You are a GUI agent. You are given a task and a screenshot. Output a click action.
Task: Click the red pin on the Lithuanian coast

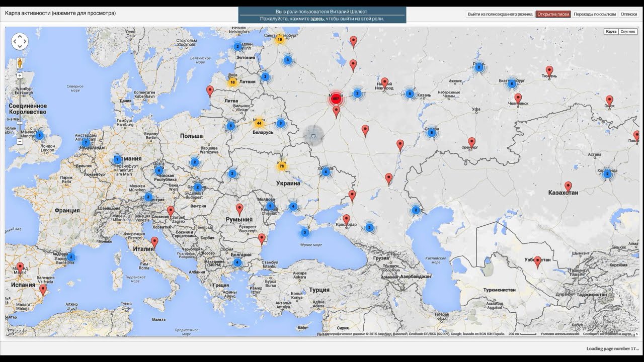(x=210, y=91)
